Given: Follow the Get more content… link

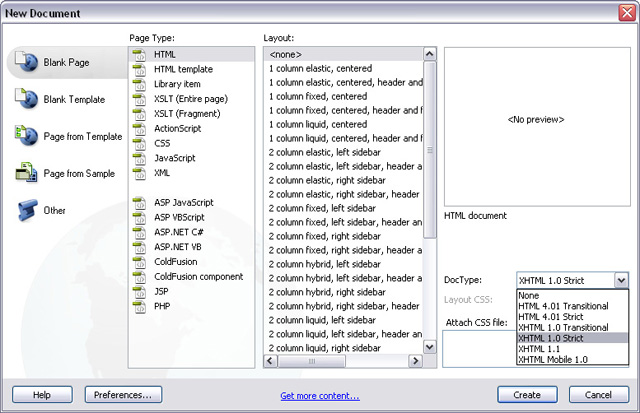Looking at the screenshot, I should 320,395.
